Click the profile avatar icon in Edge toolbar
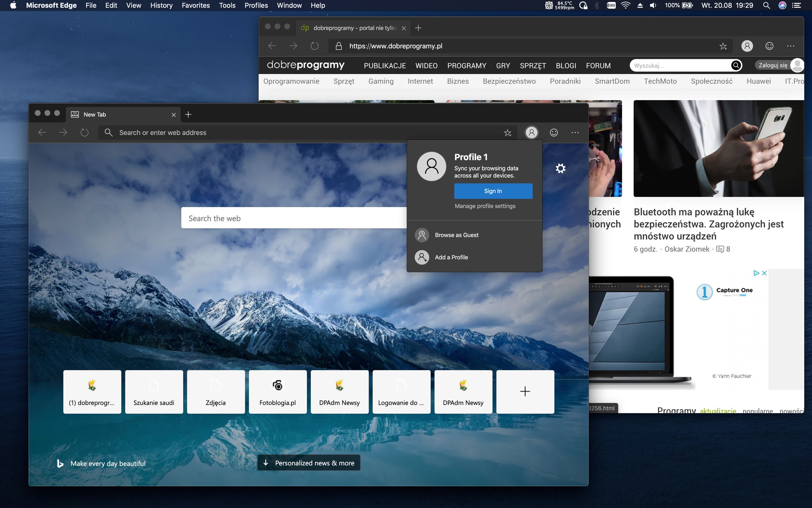 (x=531, y=132)
